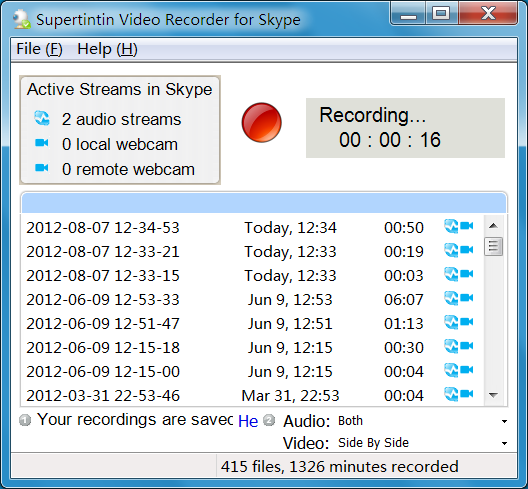528x489 pixels.
Task: Click the 'Jun 9, 12:51' date cell
Action: pyautogui.click(x=290, y=324)
